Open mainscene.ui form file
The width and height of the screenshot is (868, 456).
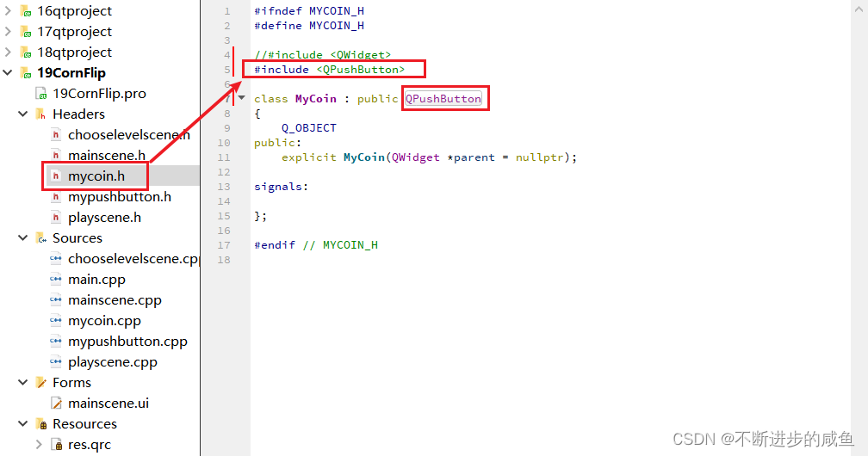point(108,404)
